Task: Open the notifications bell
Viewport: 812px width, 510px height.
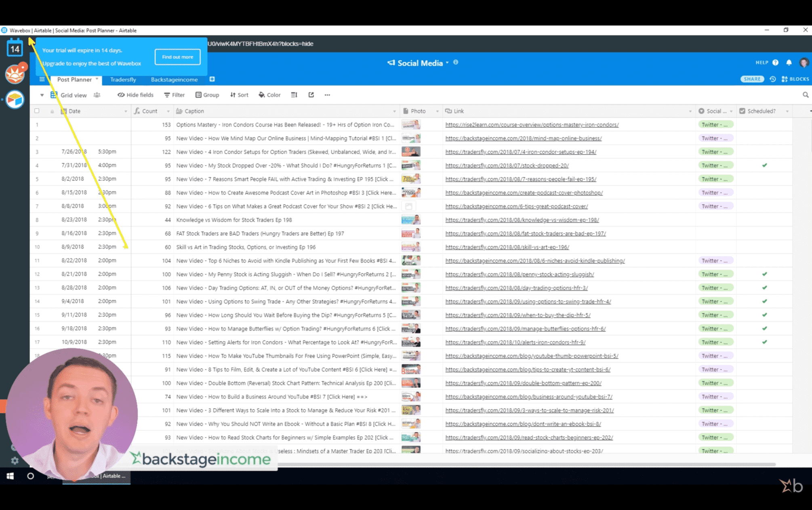Action: tap(789, 63)
